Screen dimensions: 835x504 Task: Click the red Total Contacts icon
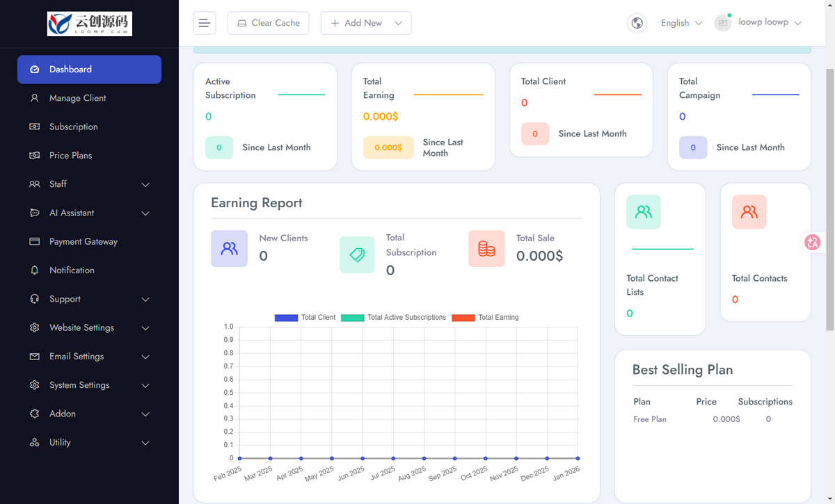click(x=749, y=212)
